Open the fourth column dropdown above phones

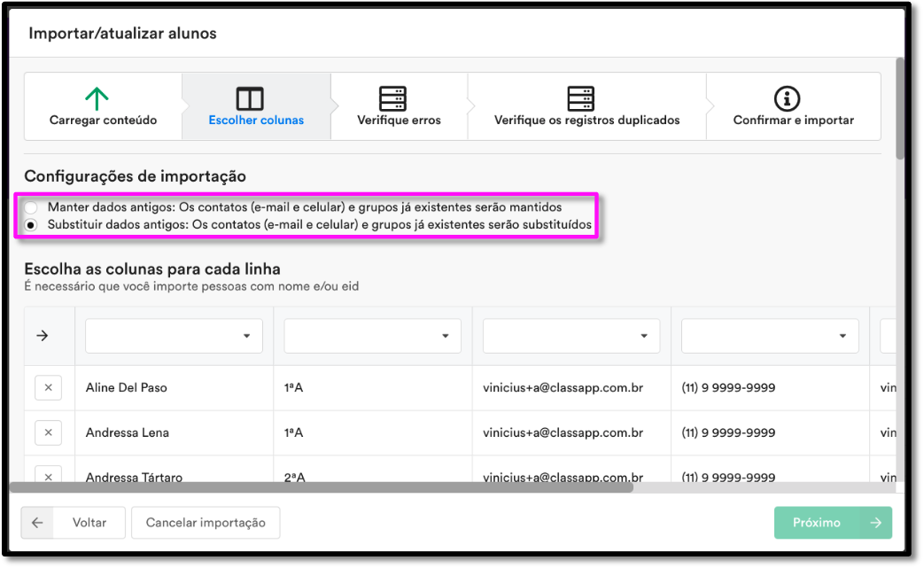tap(769, 336)
